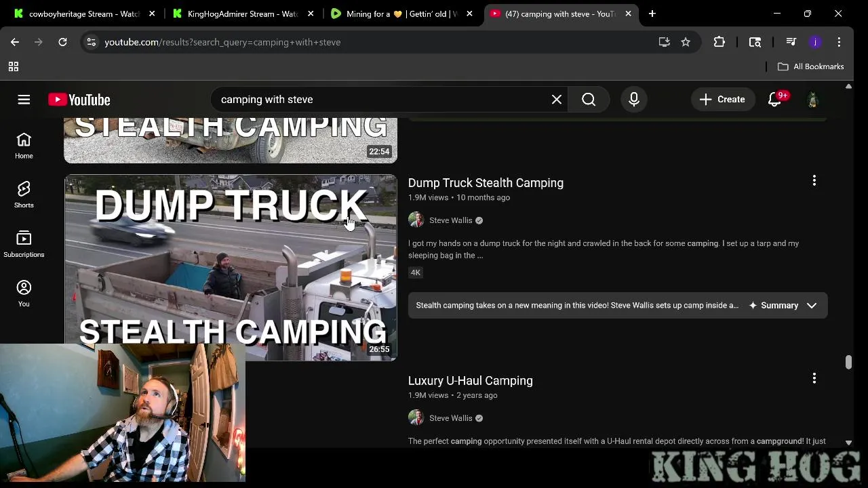Screen dimensions: 868x488
Task: Click the scrollbar up arrow
Action: (x=848, y=87)
